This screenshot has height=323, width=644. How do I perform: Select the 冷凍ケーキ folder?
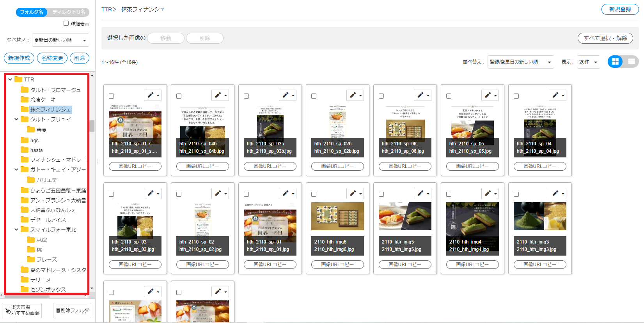(43, 100)
